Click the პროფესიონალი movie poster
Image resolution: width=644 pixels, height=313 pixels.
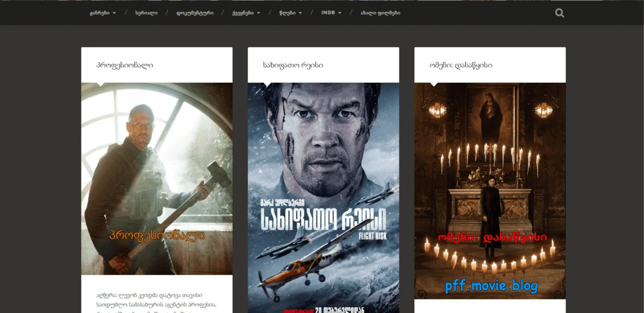point(157,178)
